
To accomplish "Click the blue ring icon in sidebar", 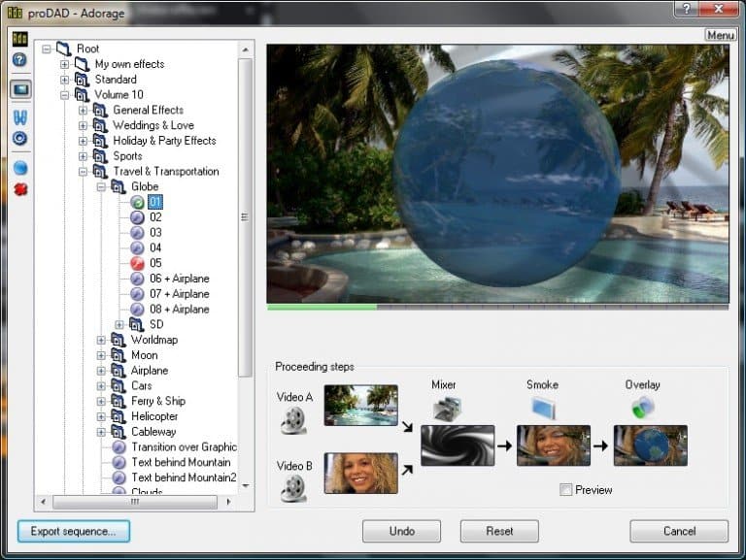I will 20,139.
